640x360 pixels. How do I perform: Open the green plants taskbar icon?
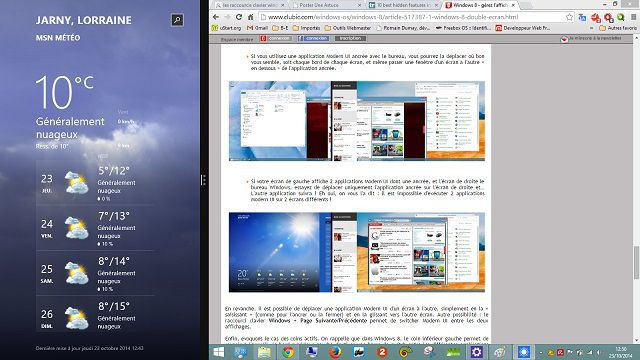(453, 352)
